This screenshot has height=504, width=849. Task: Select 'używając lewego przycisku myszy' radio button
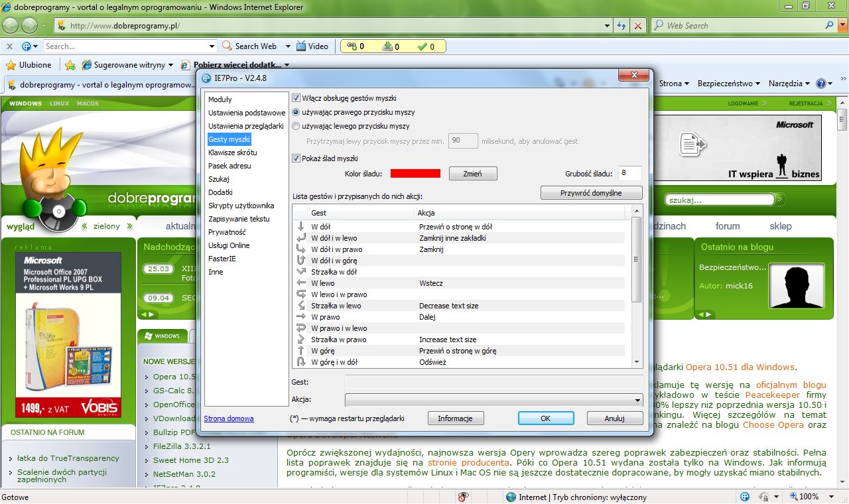coord(296,126)
